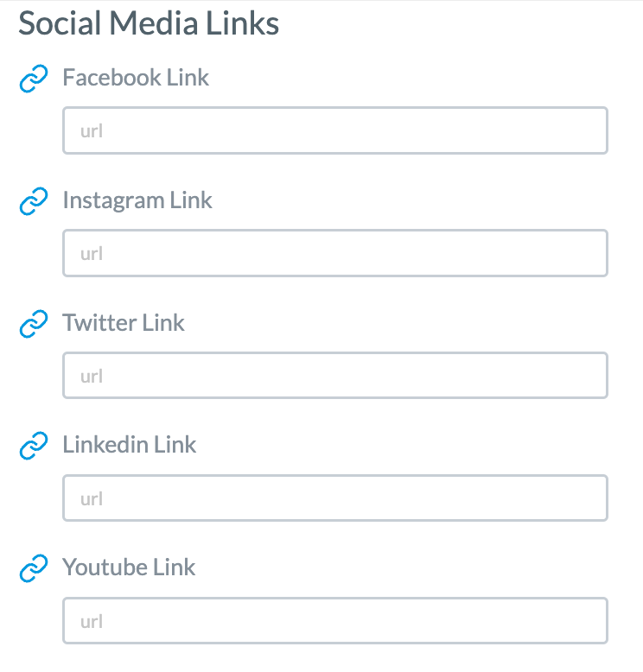This screenshot has height=672, width=643.
Task: Click the Instagram Link label text
Action: (137, 200)
